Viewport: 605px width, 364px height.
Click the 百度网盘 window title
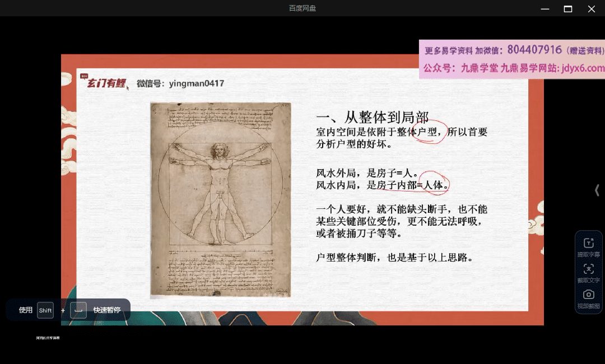pyautogui.click(x=302, y=8)
